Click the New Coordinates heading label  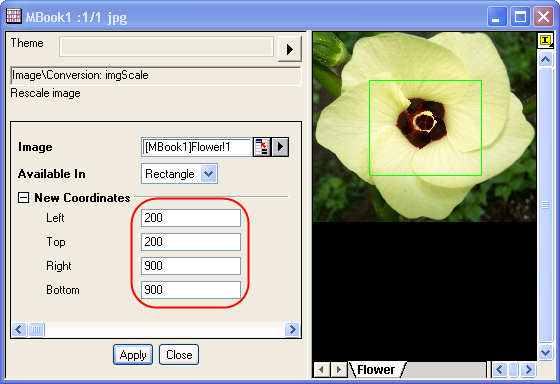point(82,198)
